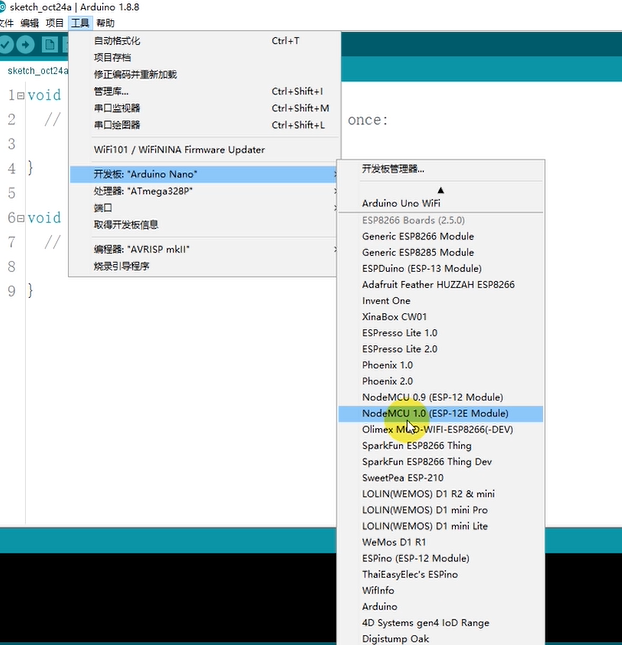
Task: Expand 开发板: "Arduino Nano" submenu
Action: pos(204,174)
